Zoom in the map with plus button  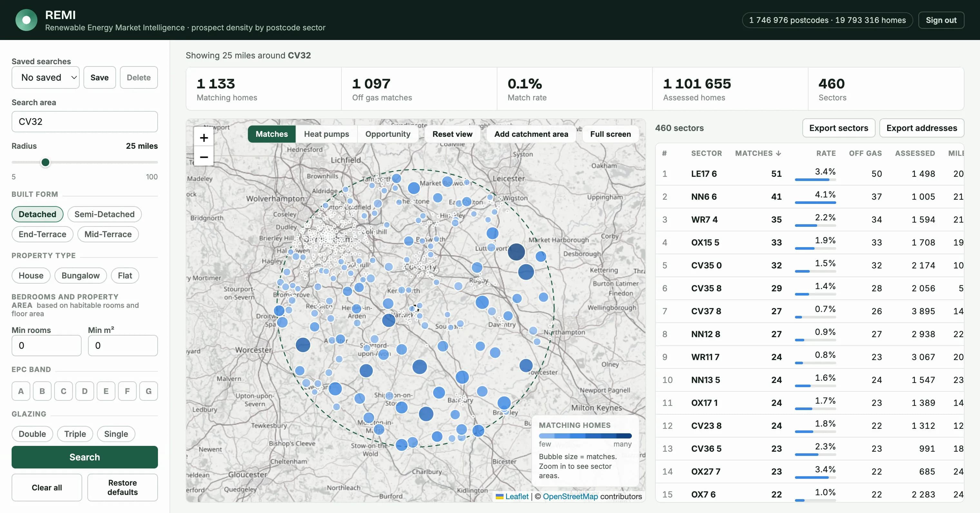pos(204,137)
